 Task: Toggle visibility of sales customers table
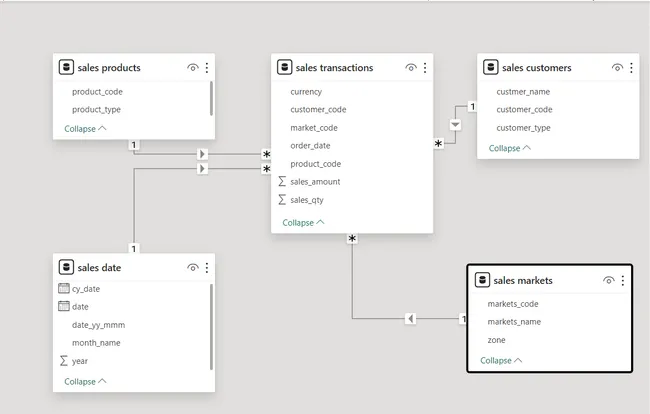coord(617,68)
